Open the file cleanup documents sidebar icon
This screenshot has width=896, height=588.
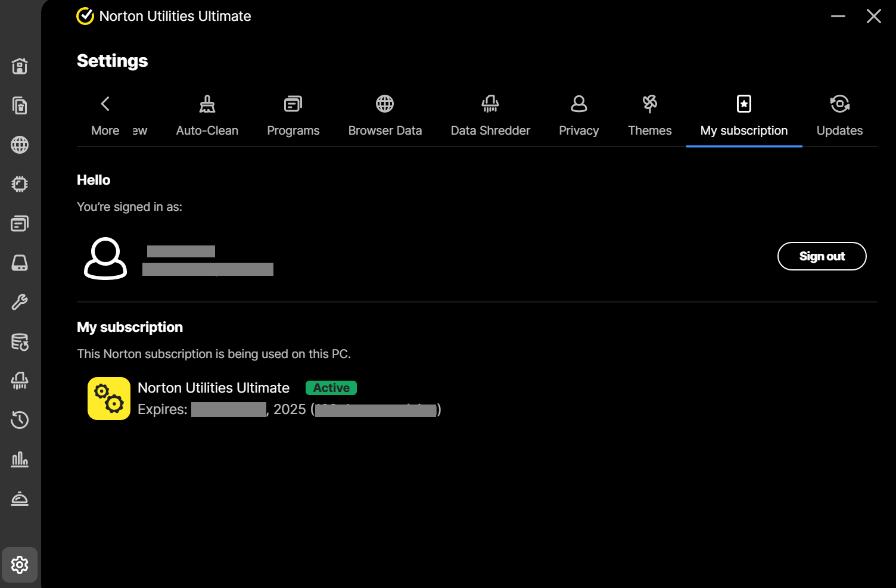(x=20, y=105)
